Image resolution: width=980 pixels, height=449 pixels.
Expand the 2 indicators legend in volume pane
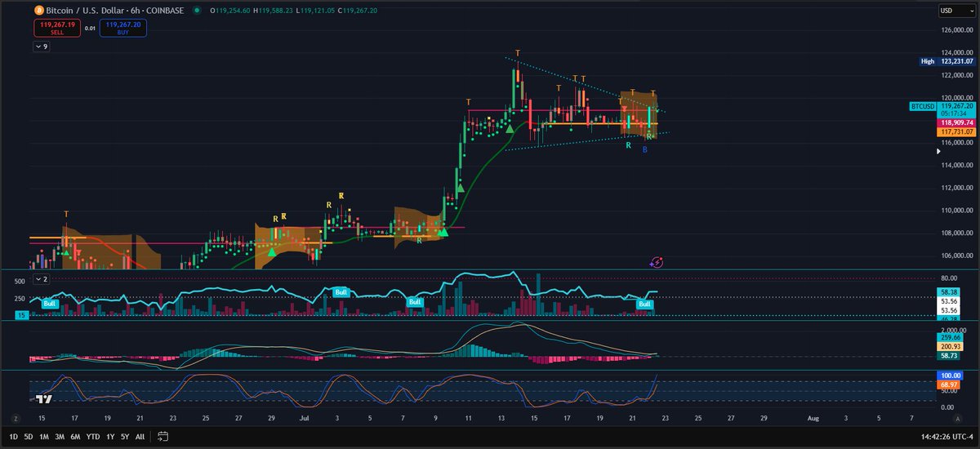[41, 279]
